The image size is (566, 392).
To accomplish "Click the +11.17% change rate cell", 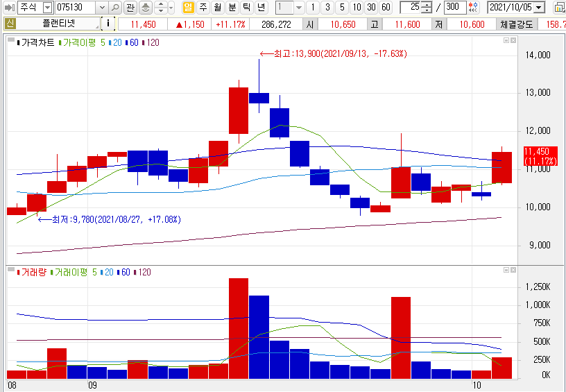I will [230, 24].
